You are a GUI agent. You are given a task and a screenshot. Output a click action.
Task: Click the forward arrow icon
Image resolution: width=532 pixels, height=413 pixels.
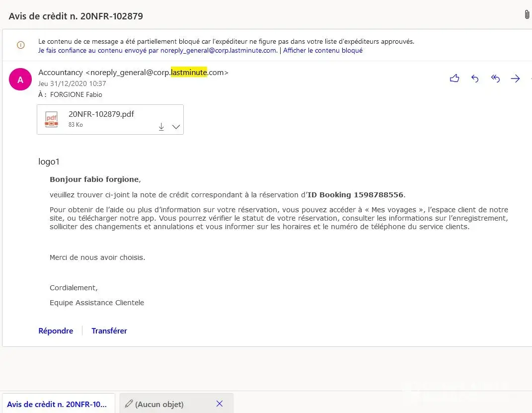point(515,79)
